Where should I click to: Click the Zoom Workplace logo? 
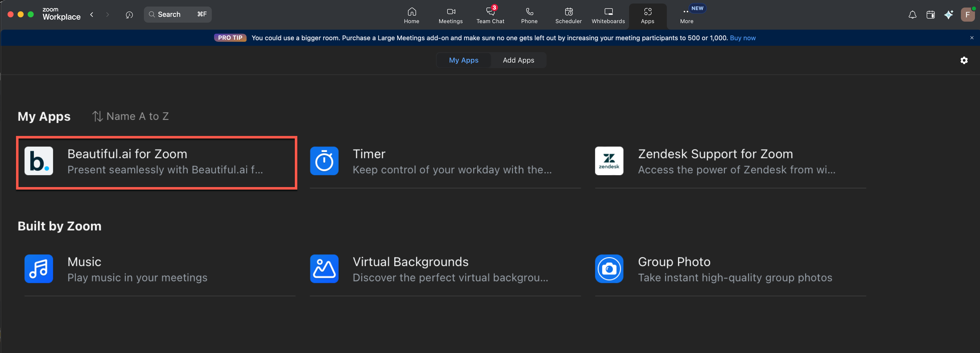[61, 14]
